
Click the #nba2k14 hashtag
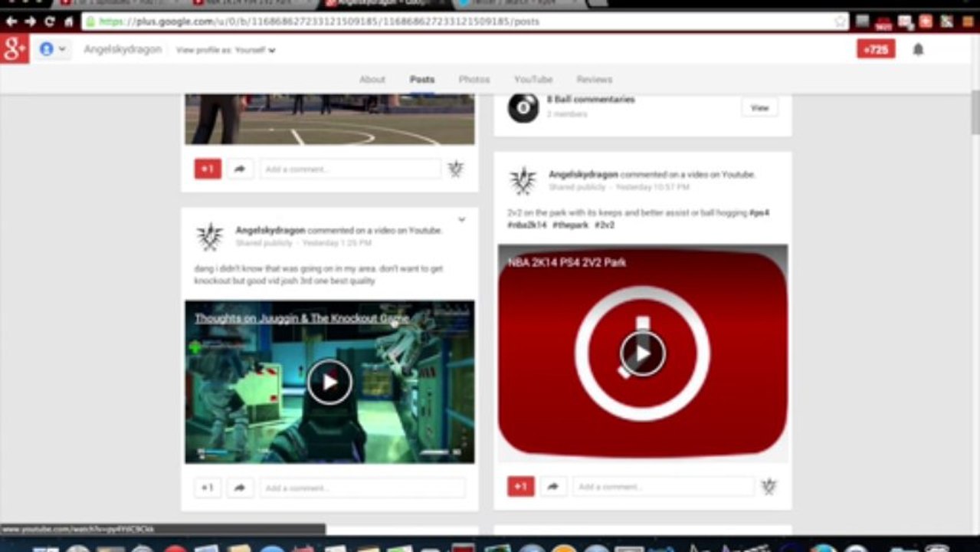(x=527, y=225)
